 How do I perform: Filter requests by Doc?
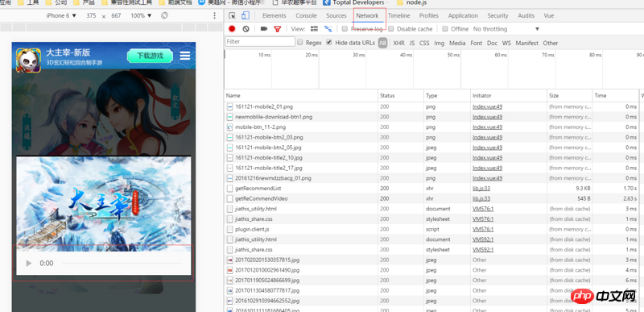492,43
